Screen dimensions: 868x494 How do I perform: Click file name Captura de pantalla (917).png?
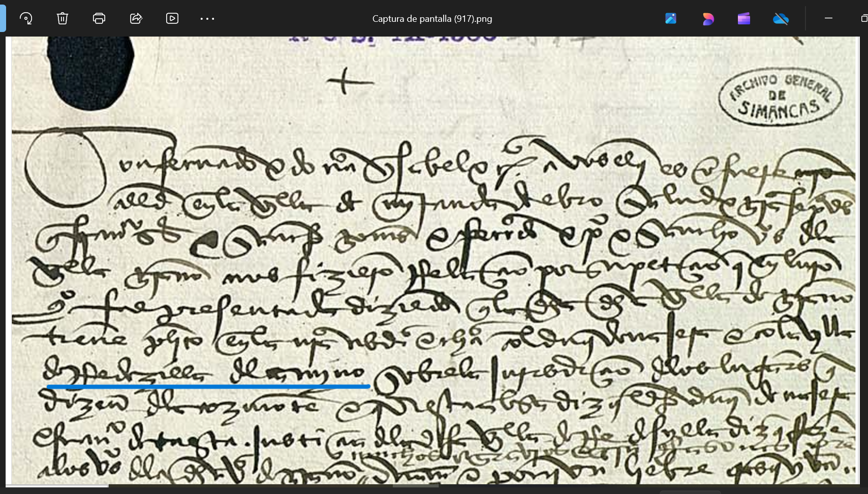432,19
